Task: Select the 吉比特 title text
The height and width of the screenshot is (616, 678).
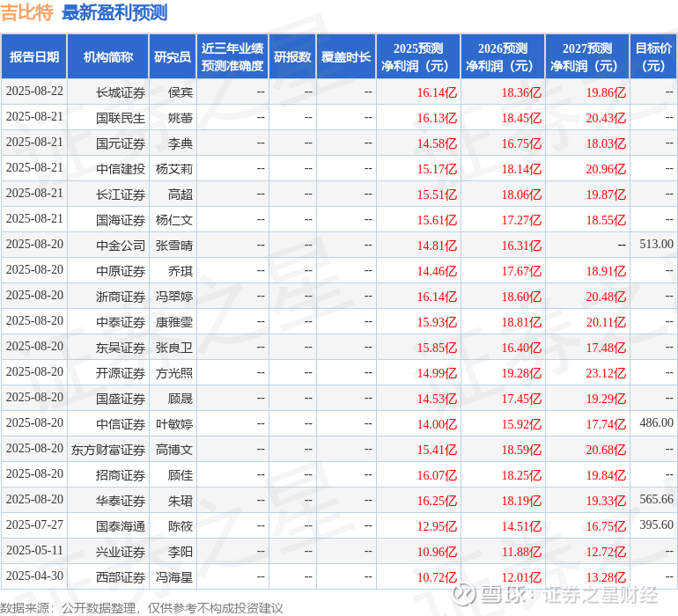Action: click(x=26, y=12)
